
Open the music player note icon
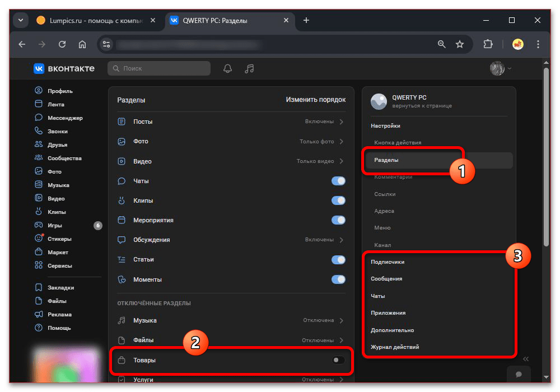coord(250,68)
